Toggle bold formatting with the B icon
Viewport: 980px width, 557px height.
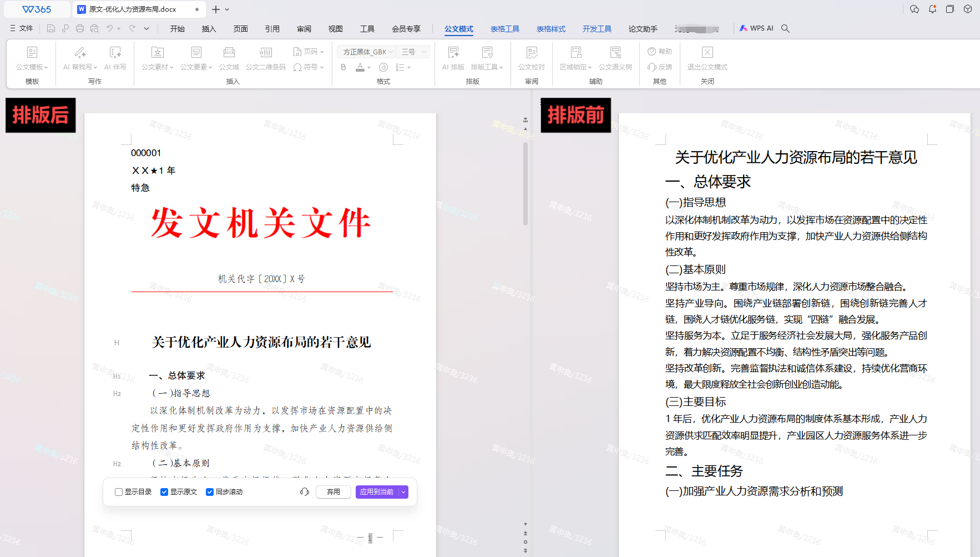[x=343, y=67]
